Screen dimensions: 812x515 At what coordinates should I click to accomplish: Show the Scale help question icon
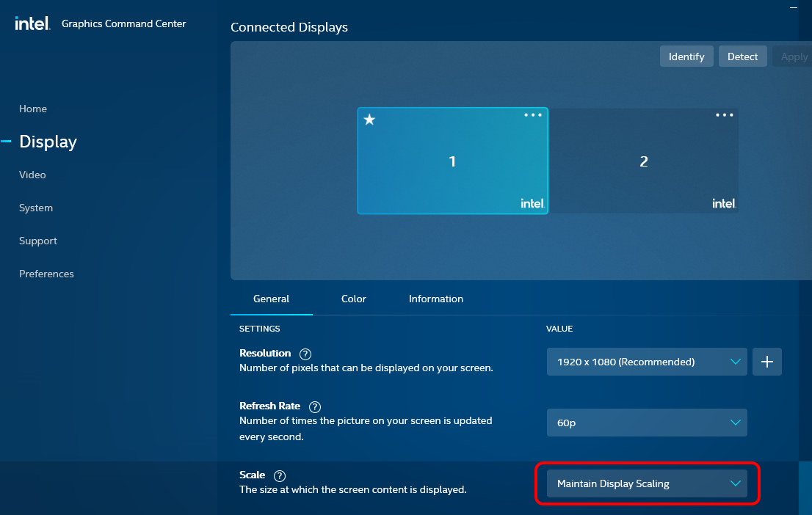coord(280,475)
